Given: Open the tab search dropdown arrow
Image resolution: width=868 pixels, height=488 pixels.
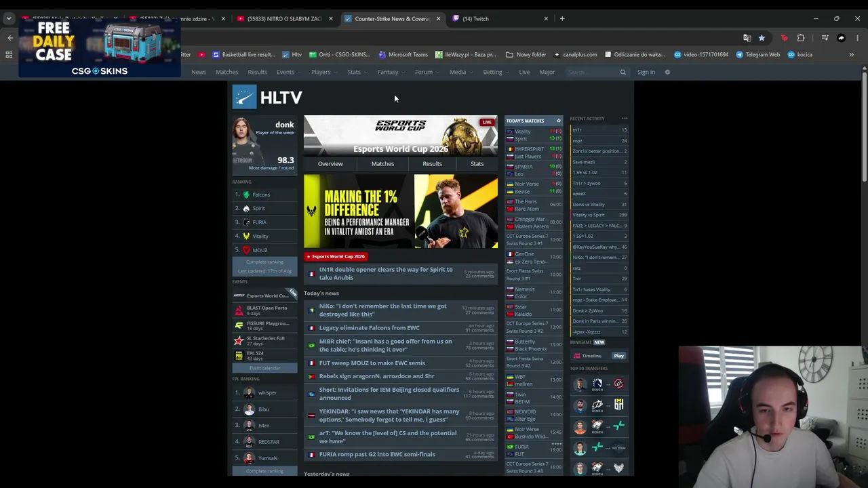Looking at the screenshot, I should [9, 18].
